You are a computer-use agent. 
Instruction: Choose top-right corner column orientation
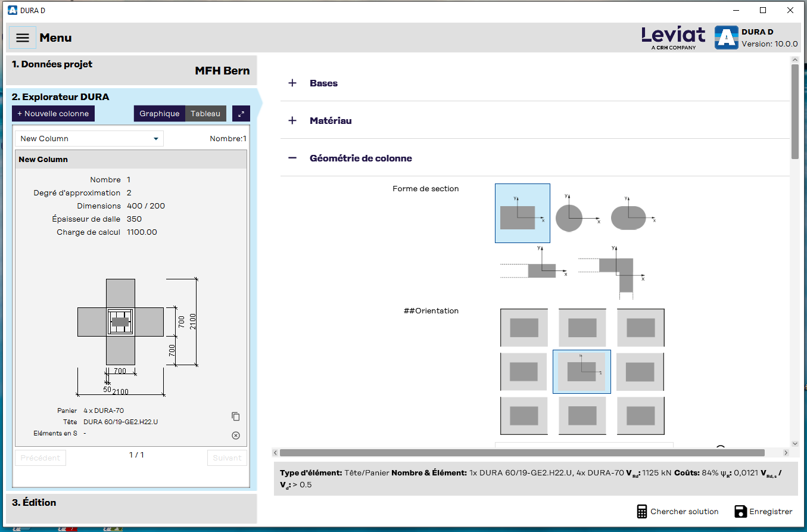[640, 328]
